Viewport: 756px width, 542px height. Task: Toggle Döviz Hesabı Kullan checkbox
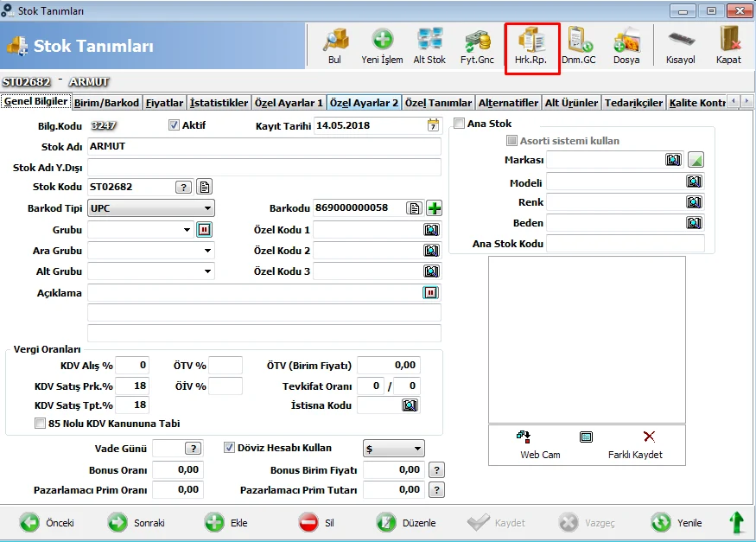pos(229,448)
